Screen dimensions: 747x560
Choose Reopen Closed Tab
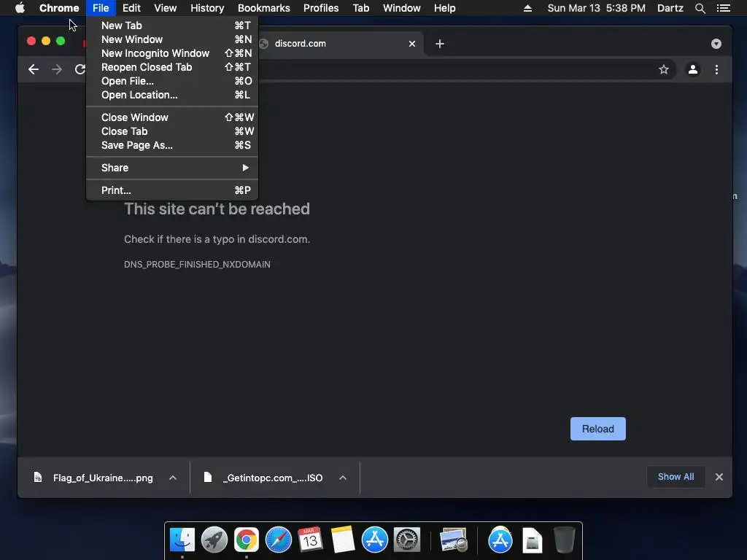(x=172, y=67)
